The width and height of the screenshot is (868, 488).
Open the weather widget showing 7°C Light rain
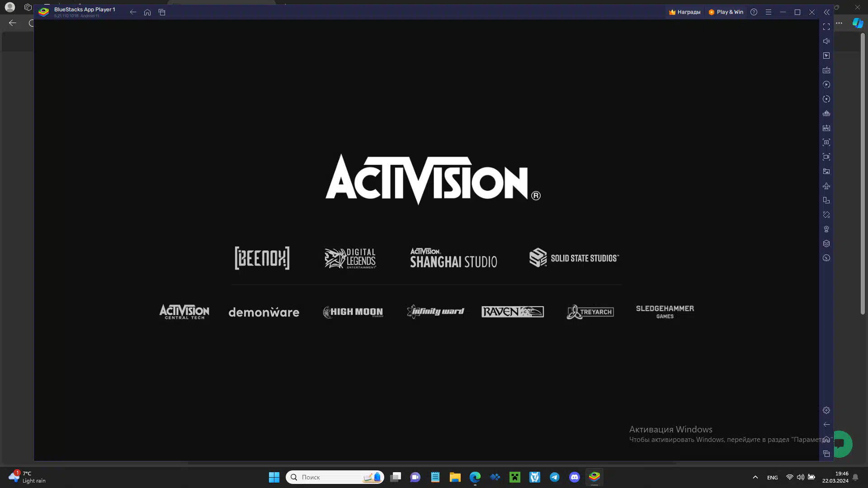[27, 477]
